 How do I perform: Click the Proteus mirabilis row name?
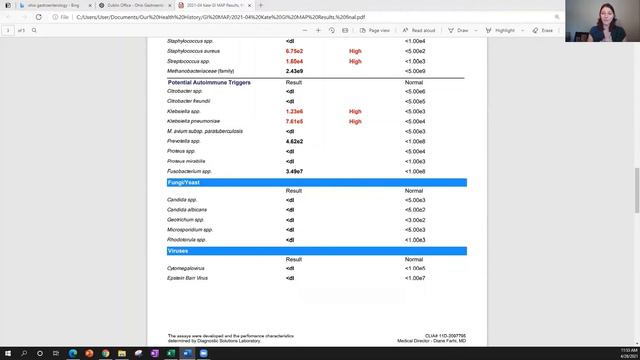click(x=186, y=161)
